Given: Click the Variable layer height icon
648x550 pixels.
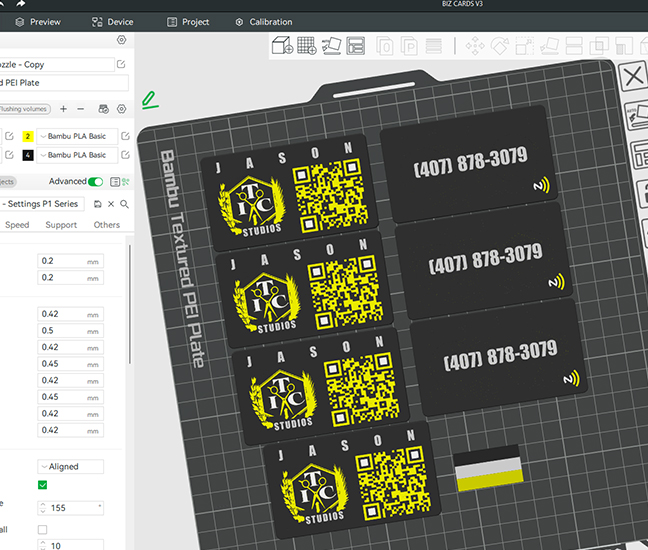Looking at the screenshot, I should pos(434,46).
